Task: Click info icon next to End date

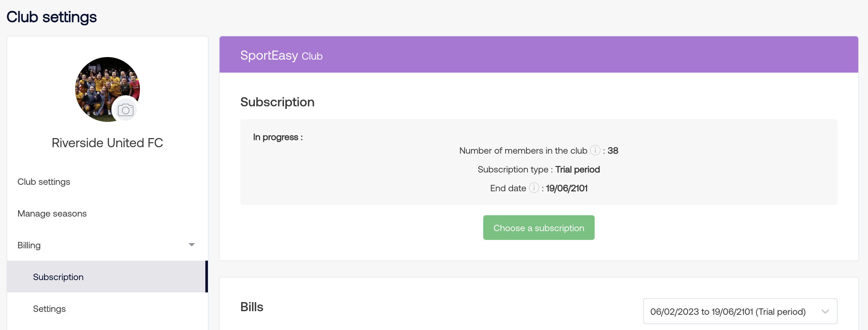Action: [x=534, y=188]
